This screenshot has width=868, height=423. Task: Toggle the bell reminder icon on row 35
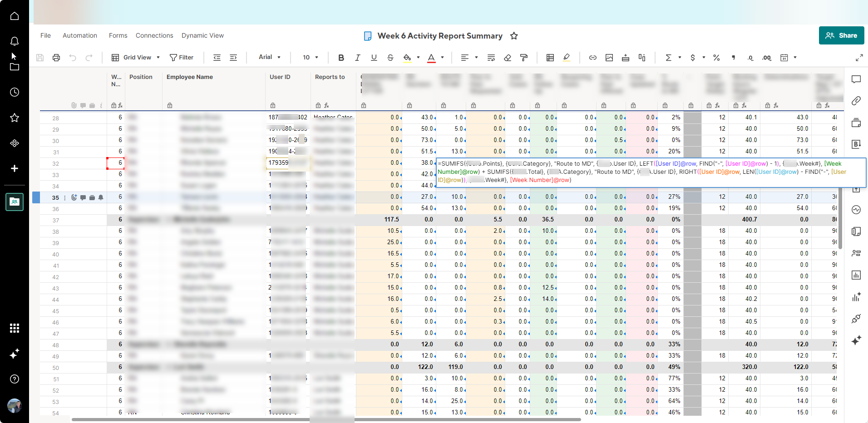(101, 197)
